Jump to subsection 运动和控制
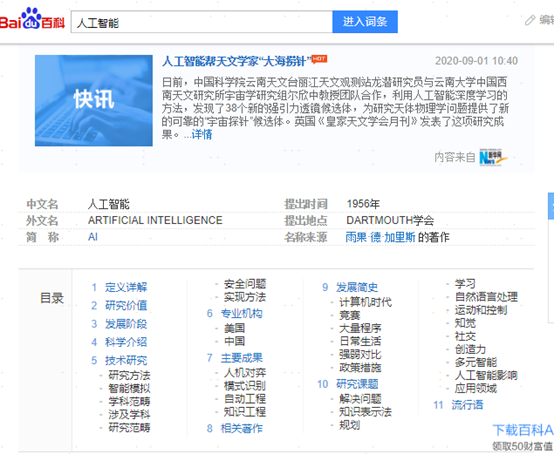Screen dimensions: 554x454 [x=481, y=310]
